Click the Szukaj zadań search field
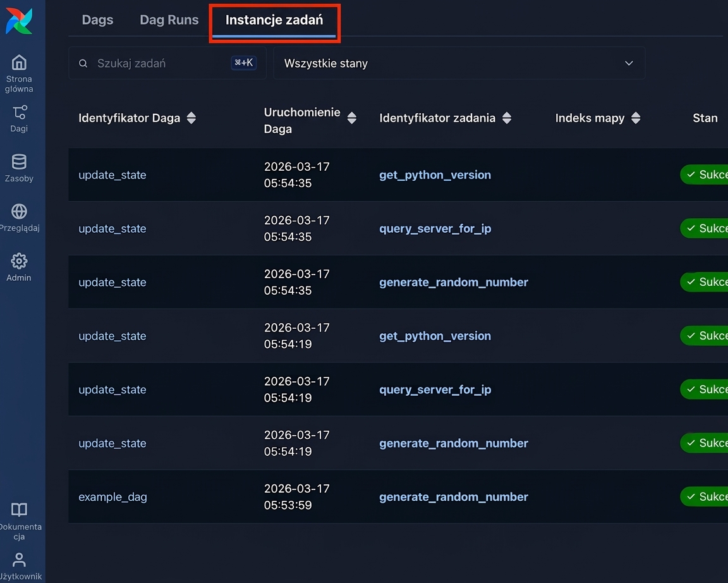 (x=167, y=63)
